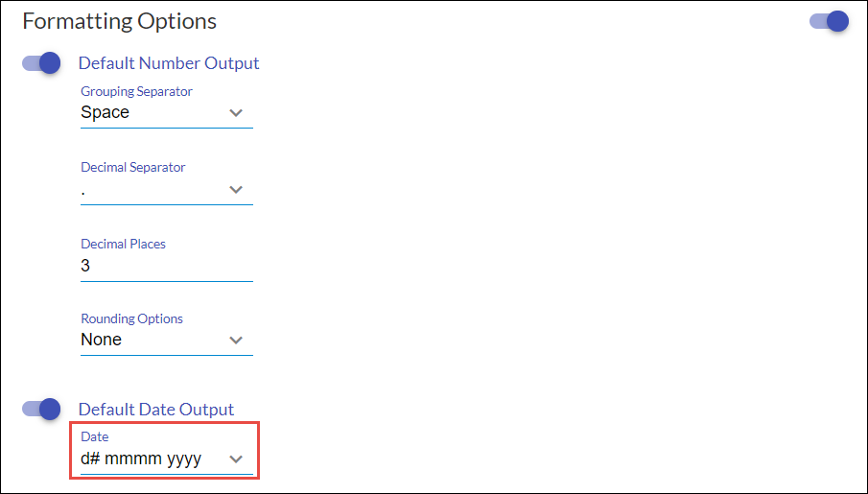Disable the Default Number Output switch
The image size is (868, 494).
coord(42,63)
